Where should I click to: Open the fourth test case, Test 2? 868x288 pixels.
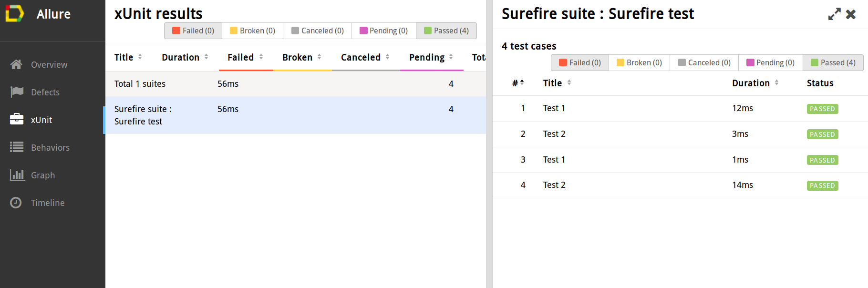(554, 185)
